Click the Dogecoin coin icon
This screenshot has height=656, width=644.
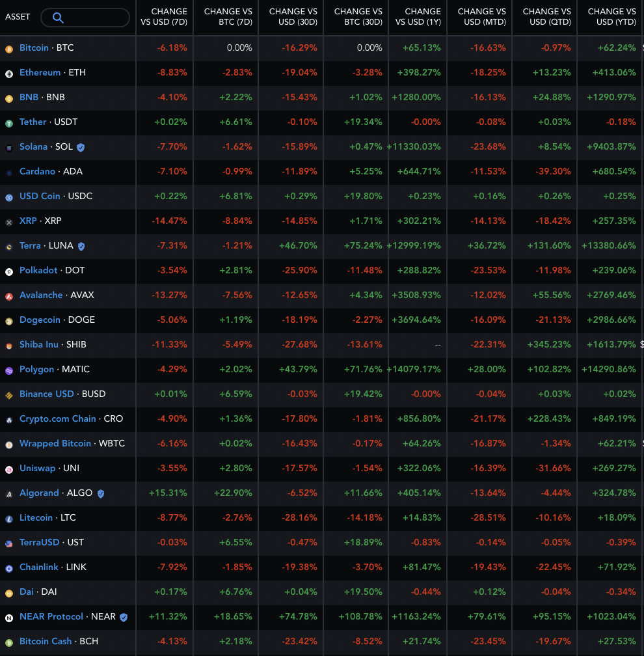point(9,321)
